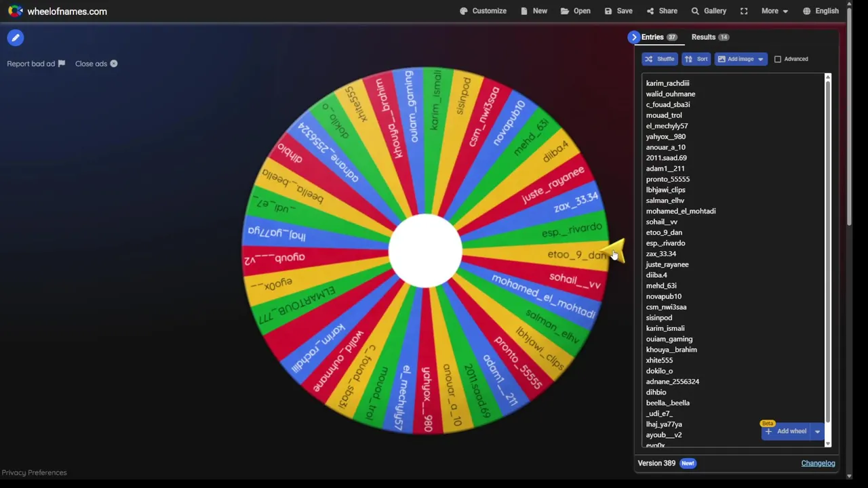Report bad ad flag link

tap(36, 64)
